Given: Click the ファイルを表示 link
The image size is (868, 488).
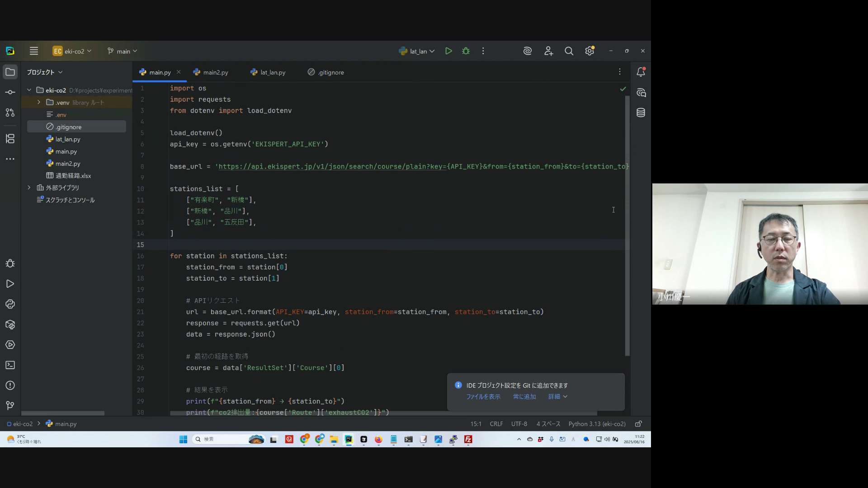Looking at the screenshot, I should 483,397.
